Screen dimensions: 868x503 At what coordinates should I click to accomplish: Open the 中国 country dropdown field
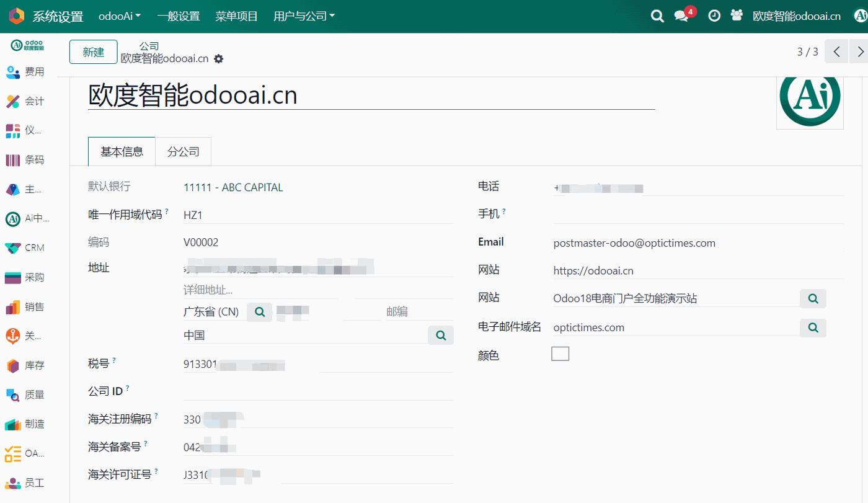pyautogui.click(x=305, y=335)
